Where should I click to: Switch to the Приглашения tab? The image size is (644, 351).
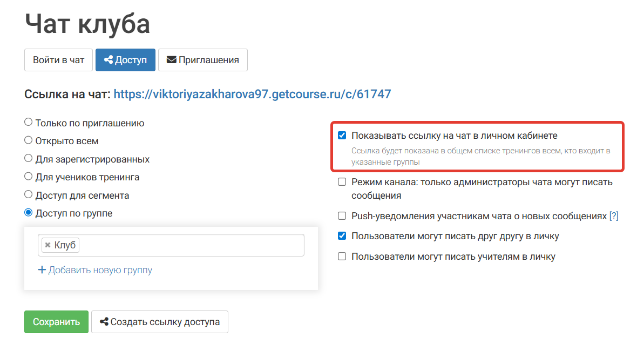203,59
